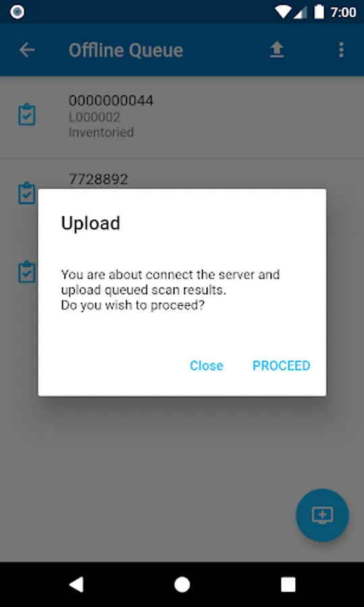
Task: Tap Android back navigation triangle
Action: (76, 584)
